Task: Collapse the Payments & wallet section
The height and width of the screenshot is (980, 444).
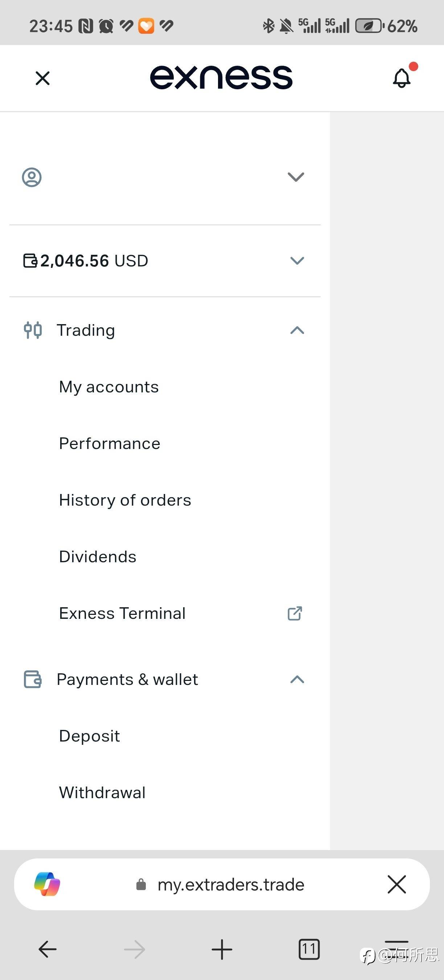Action: tap(297, 679)
